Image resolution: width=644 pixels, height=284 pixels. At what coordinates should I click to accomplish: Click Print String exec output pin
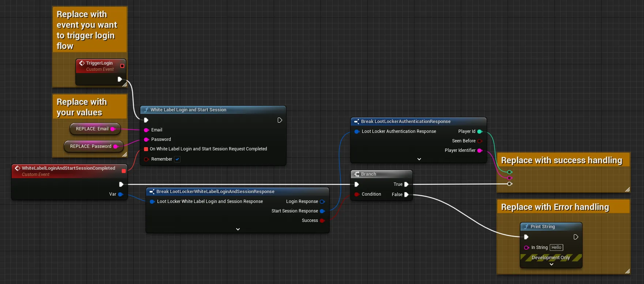(x=576, y=237)
